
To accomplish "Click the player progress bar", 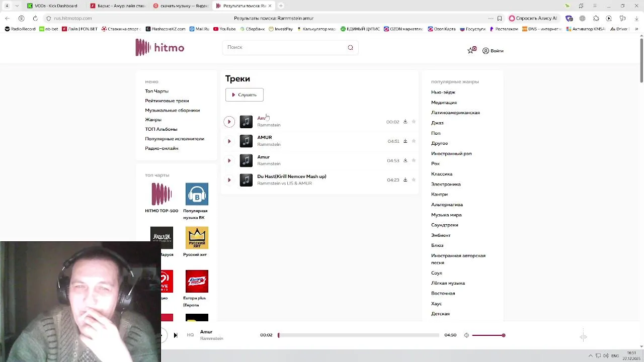I will coord(358,335).
